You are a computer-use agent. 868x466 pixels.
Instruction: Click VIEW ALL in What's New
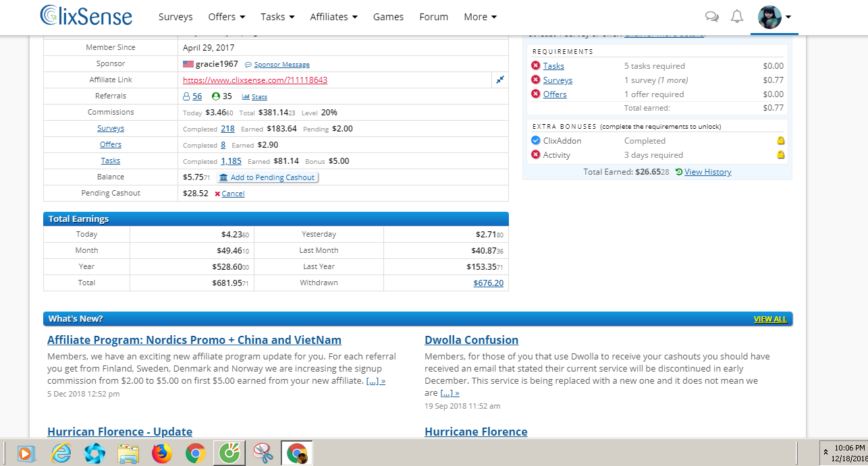(770, 319)
